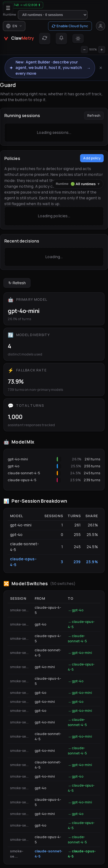Open the Agent Builder announcement arrow

(89, 68)
